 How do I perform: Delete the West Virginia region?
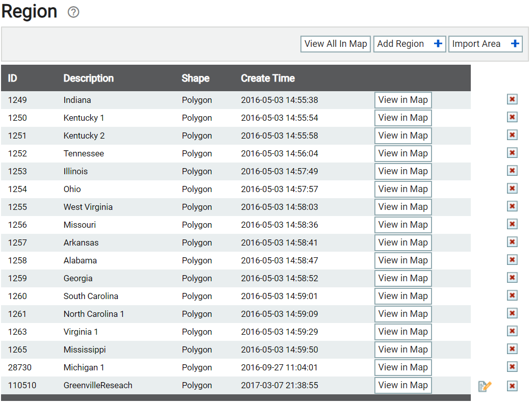[512, 206]
